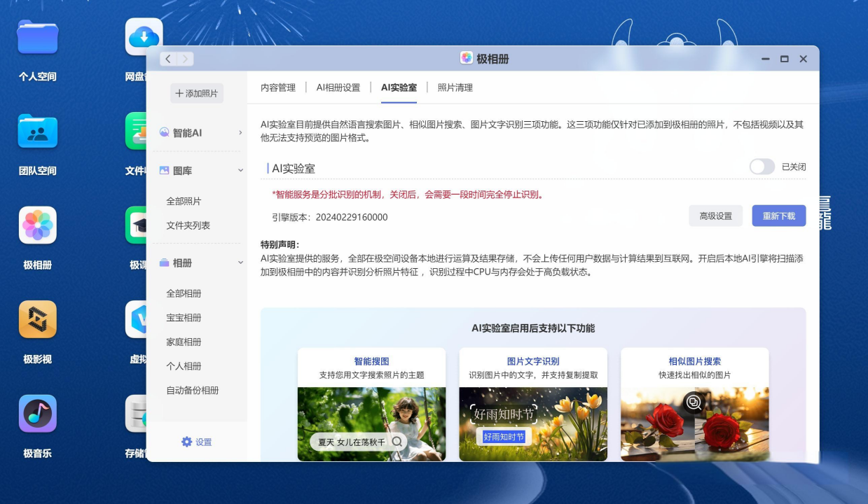Open 设置 gear at sidebar bottom
The width and height of the screenshot is (868, 504).
186,441
